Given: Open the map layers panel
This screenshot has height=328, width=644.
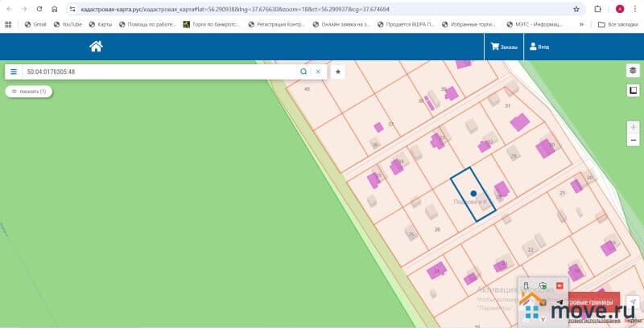Looking at the screenshot, I should (x=633, y=71).
